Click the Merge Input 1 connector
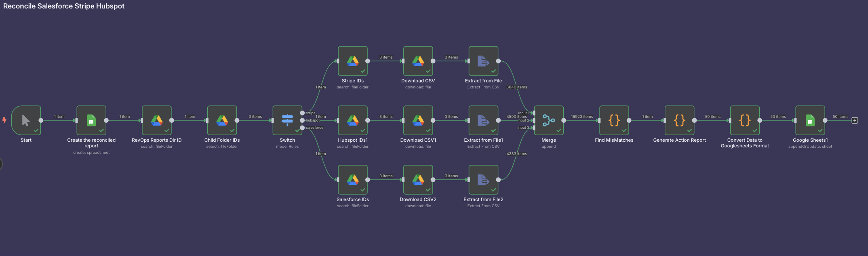The width and height of the screenshot is (868, 256). [534, 113]
